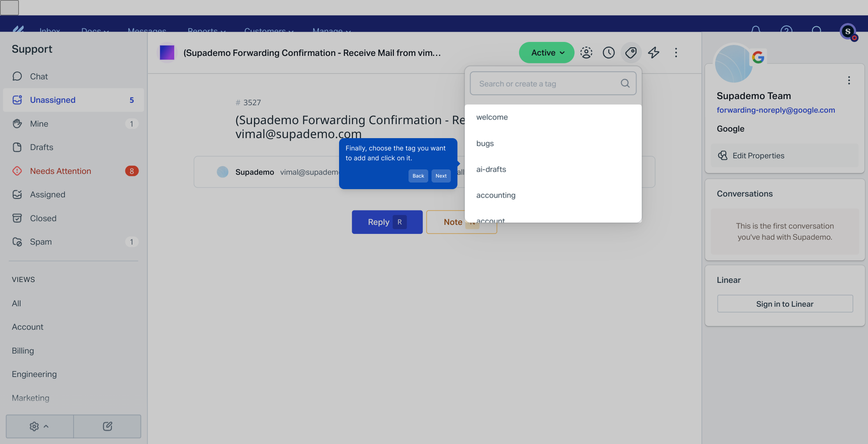The height and width of the screenshot is (444, 868).
Task: Click the compose new conversation icon
Action: (x=107, y=426)
